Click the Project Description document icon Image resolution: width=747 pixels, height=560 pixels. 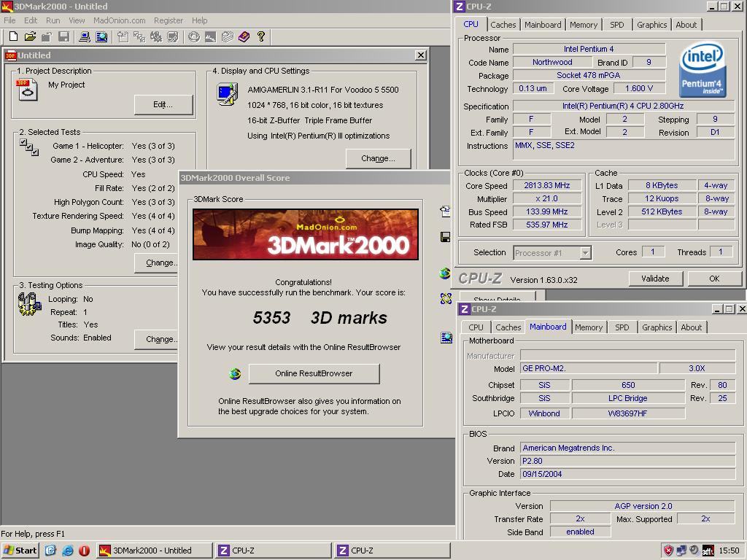click(x=27, y=90)
